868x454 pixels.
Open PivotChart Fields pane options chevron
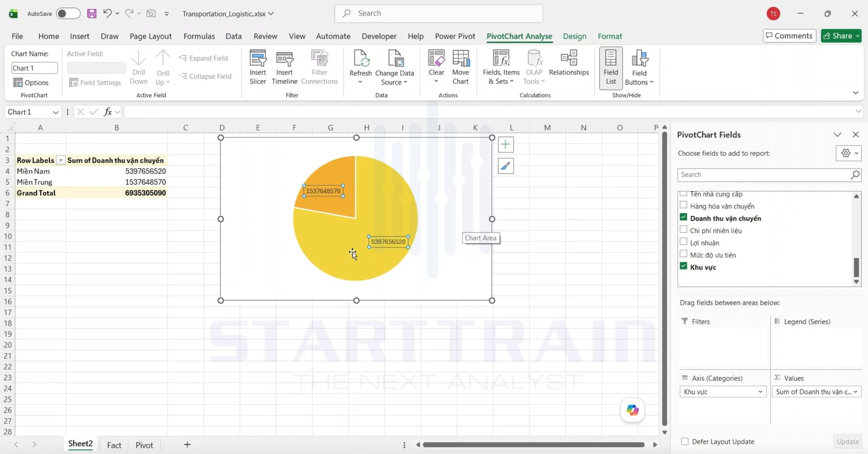point(837,135)
